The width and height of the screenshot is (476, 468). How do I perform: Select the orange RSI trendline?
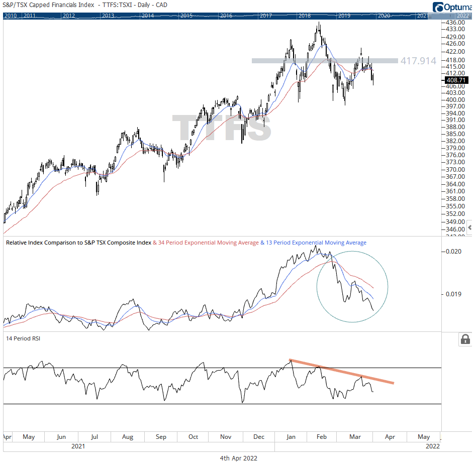342,371
